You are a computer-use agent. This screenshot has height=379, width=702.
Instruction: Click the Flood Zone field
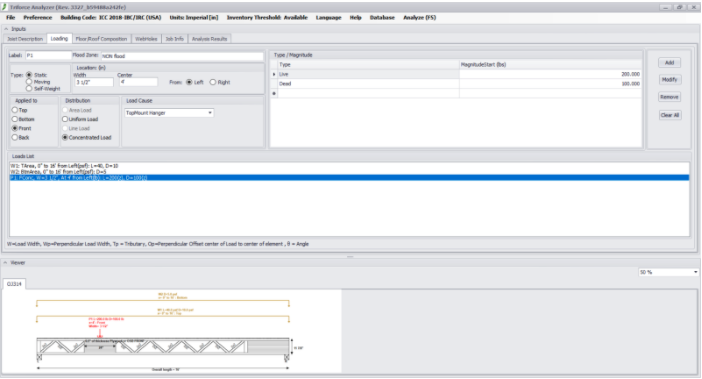[182, 56]
